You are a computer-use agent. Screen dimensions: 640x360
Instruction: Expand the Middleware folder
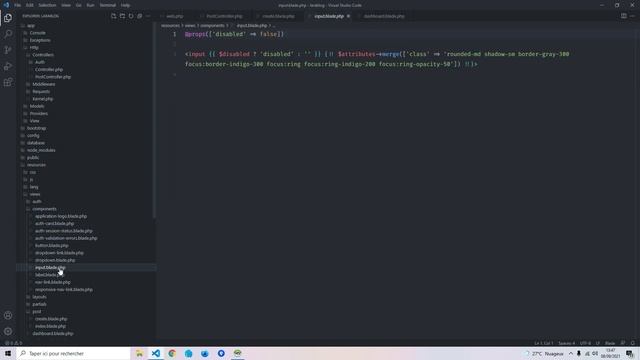[43, 84]
